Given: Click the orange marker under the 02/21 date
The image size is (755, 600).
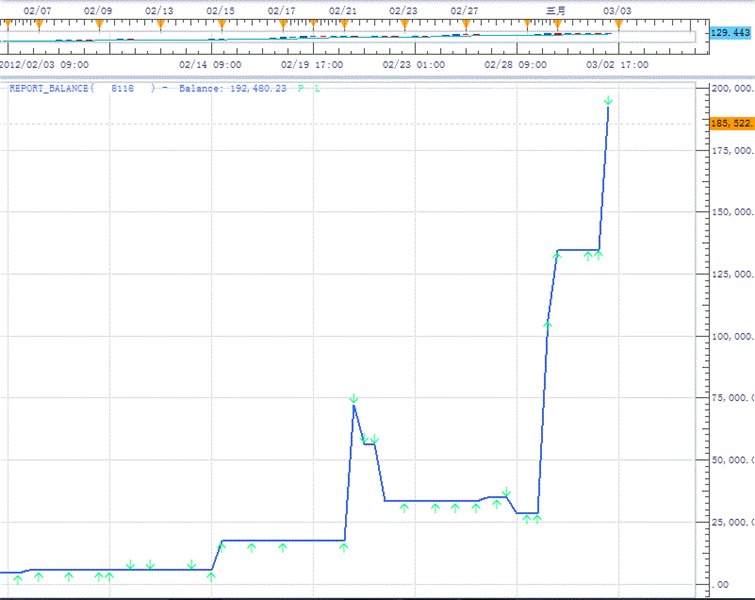Looking at the screenshot, I should click(342, 23).
